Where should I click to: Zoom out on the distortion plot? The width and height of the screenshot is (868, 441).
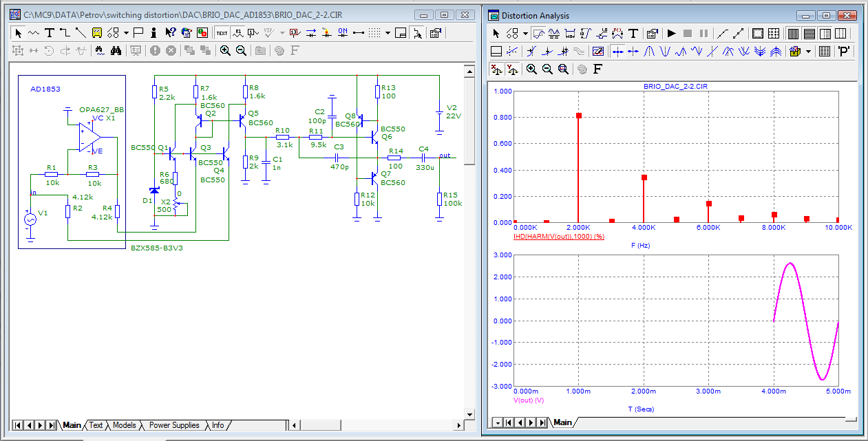[x=547, y=69]
